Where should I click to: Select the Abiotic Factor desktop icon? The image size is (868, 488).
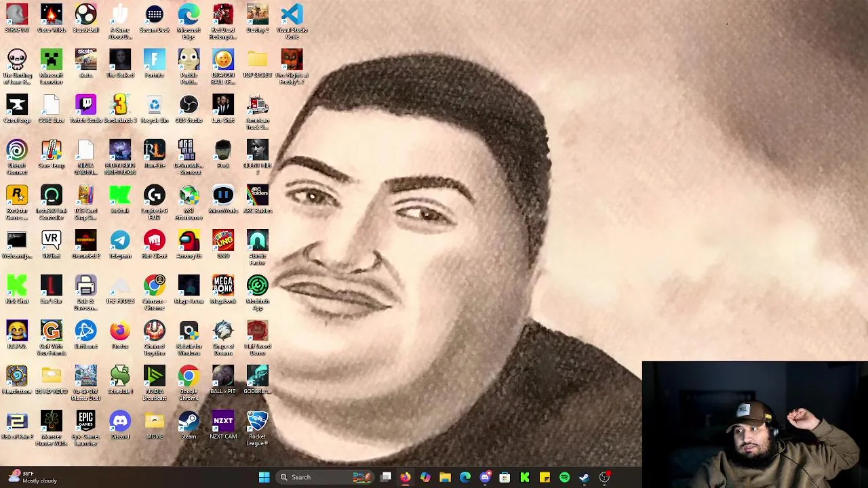coord(258,248)
